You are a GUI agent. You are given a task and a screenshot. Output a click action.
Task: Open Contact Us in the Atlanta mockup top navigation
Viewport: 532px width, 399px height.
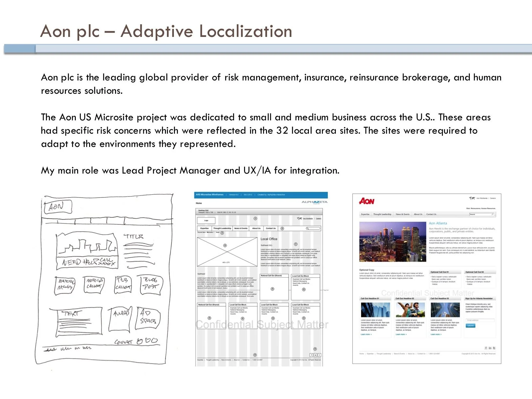click(431, 214)
